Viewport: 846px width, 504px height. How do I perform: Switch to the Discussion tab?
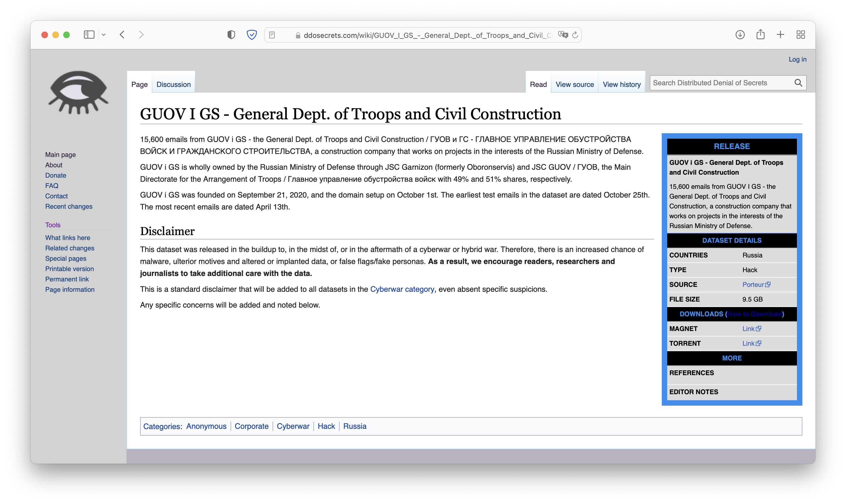point(173,84)
